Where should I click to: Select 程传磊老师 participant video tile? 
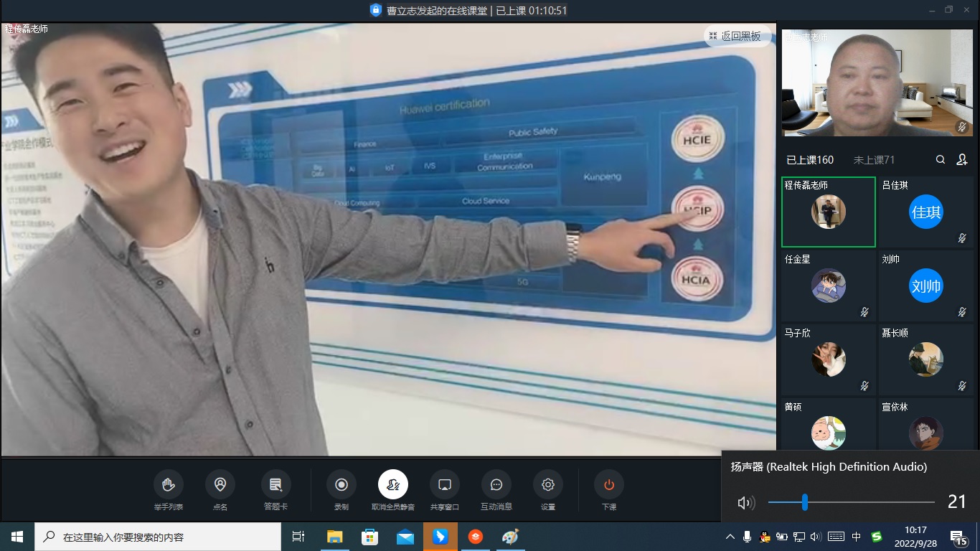click(829, 212)
